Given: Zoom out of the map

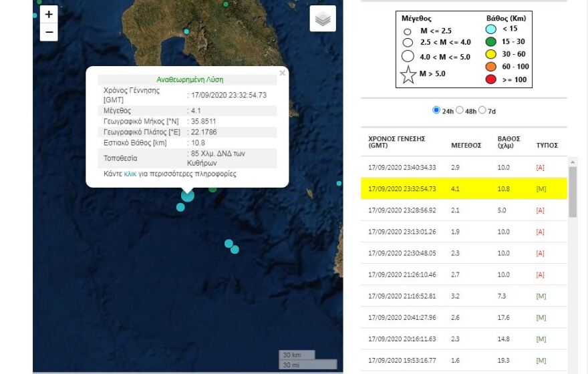Looking at the screenshot, I should point(49,32).
